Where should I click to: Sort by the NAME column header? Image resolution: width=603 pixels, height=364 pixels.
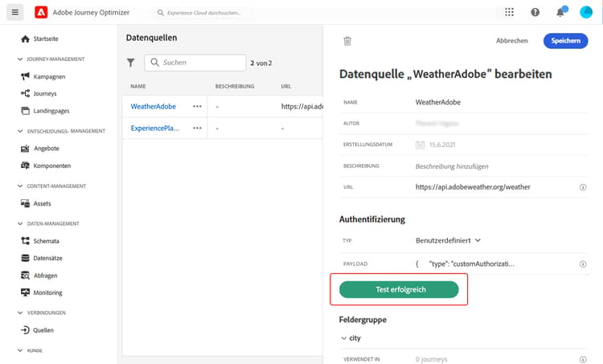coord(138,87)
